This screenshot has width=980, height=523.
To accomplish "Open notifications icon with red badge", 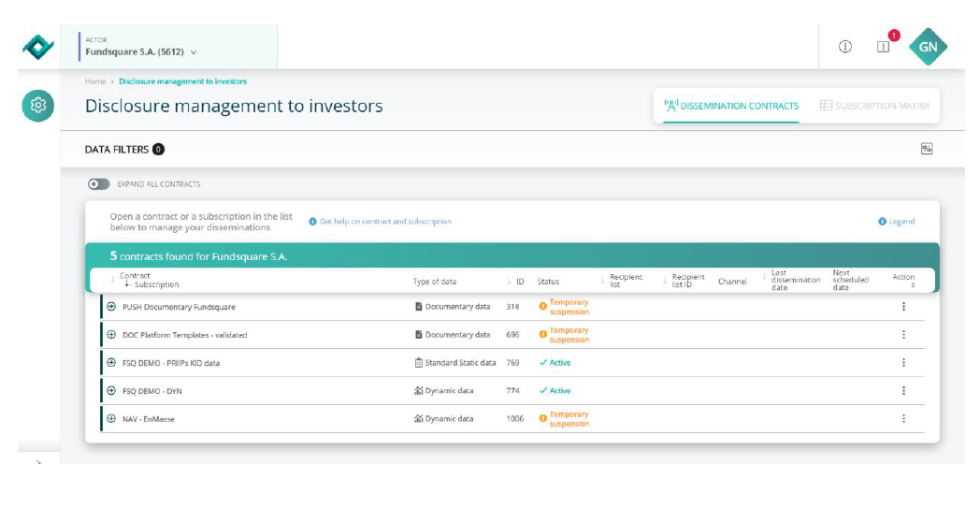I will (x=884, y=47).
